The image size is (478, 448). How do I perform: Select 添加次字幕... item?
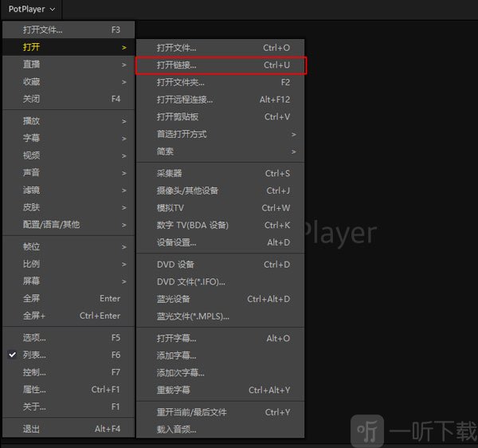tap(221, 373)
